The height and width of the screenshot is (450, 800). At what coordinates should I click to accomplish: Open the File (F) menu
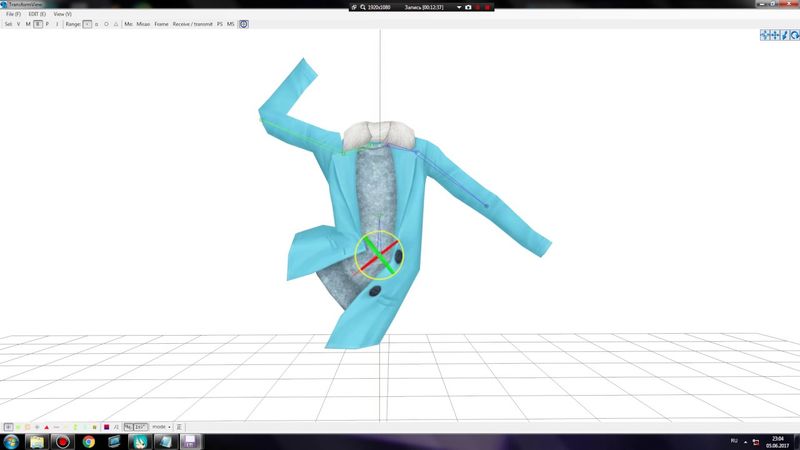[13, 14]
